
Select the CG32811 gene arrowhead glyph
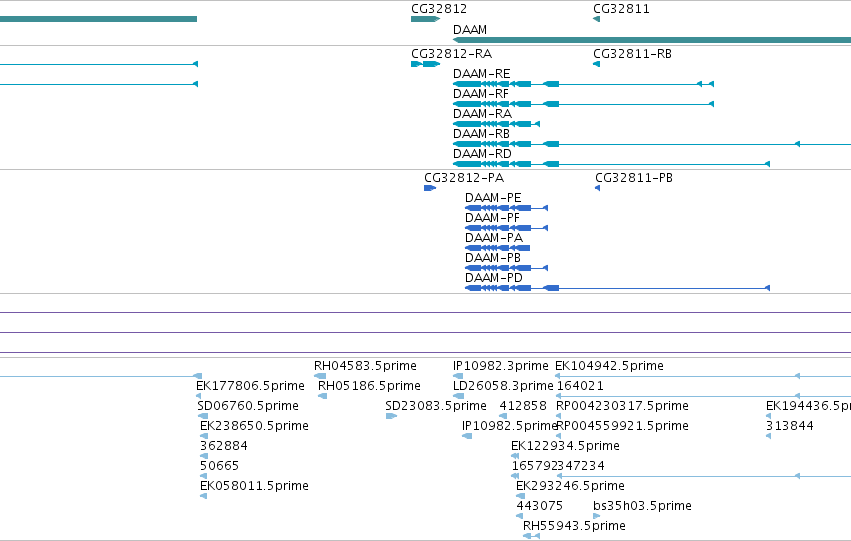596,20
